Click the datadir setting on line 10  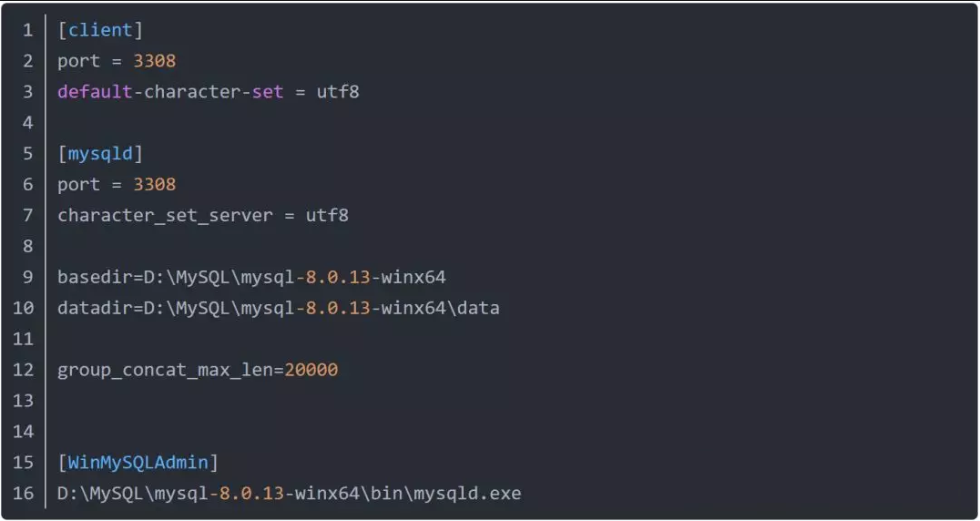(x=279, y=308)
